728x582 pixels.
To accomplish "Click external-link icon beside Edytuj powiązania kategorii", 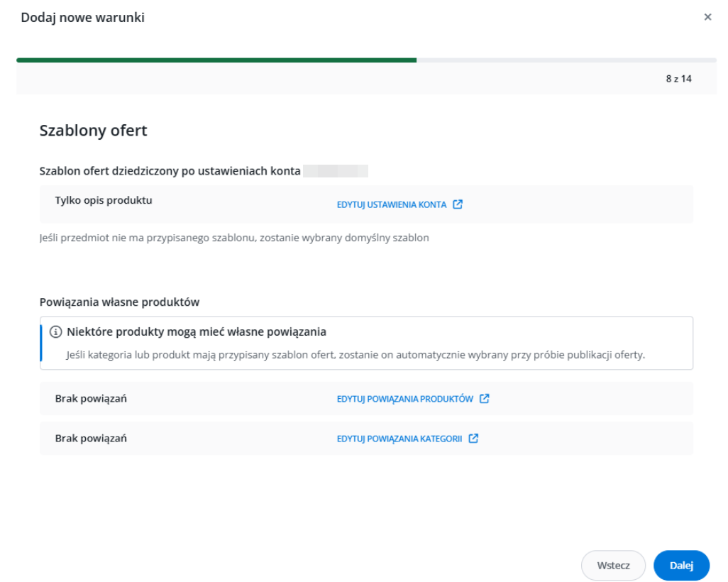I will pyautogui.click(x=473, y=439).
